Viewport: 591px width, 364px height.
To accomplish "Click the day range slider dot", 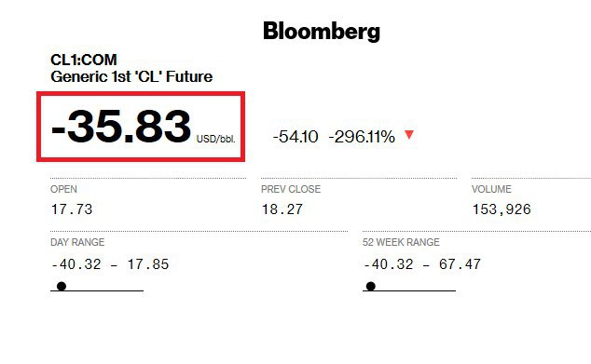I will (62, 287).
